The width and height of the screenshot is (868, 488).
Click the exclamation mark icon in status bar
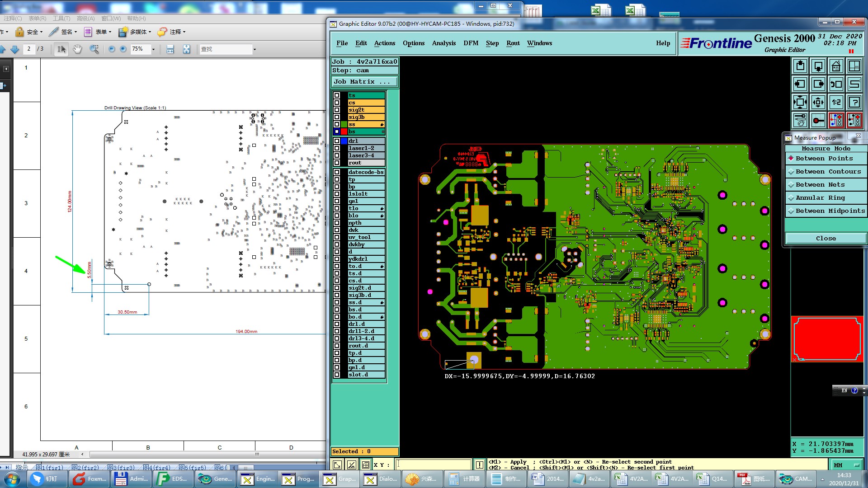click(480, 465)
